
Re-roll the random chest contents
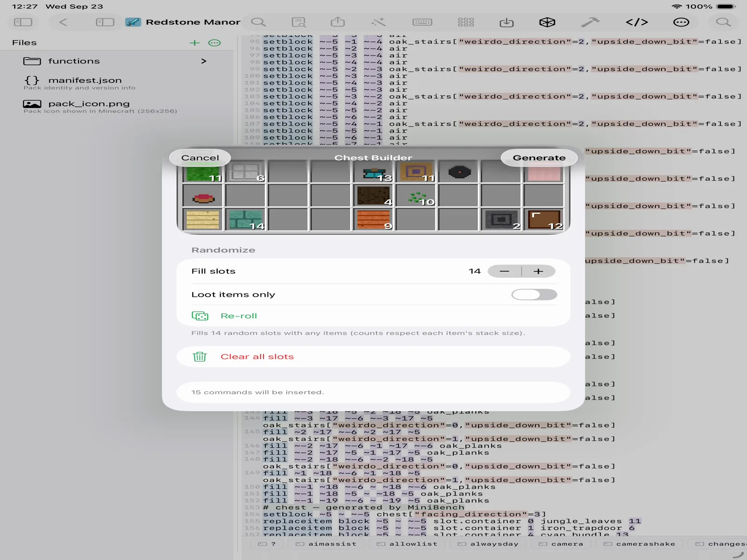click(x=373, y=316)
